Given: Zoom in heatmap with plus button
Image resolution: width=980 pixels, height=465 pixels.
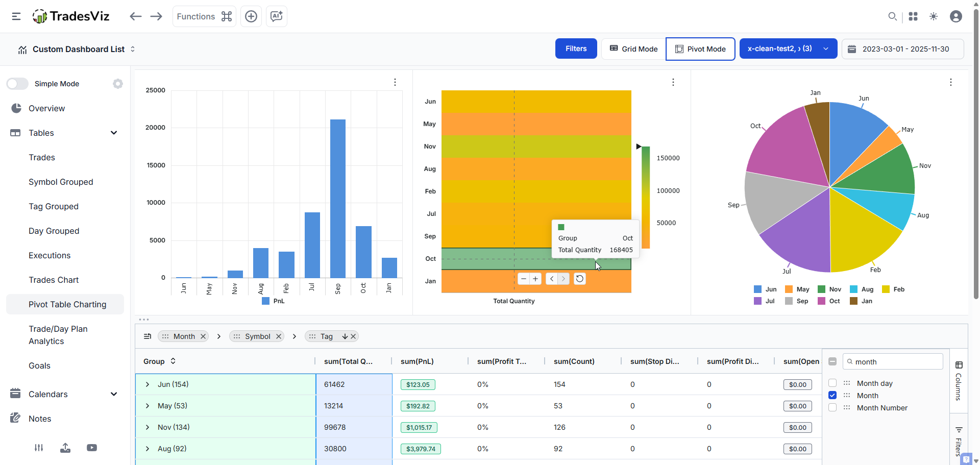Looking at the screenshot, I should 535,279.
